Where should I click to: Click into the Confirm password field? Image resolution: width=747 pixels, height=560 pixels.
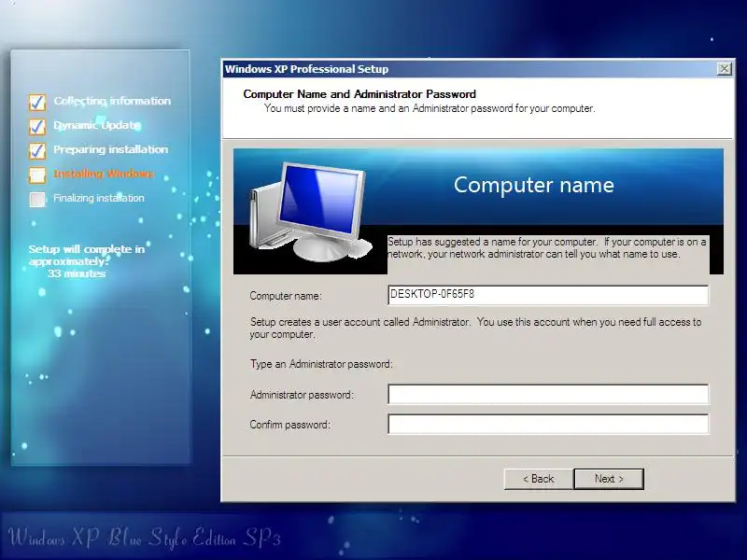point(548,424)
